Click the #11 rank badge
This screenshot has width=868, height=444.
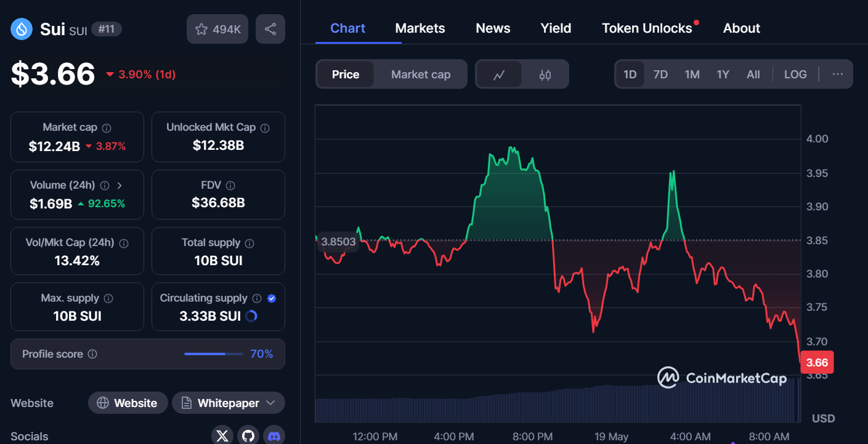(x=107, y=29)
